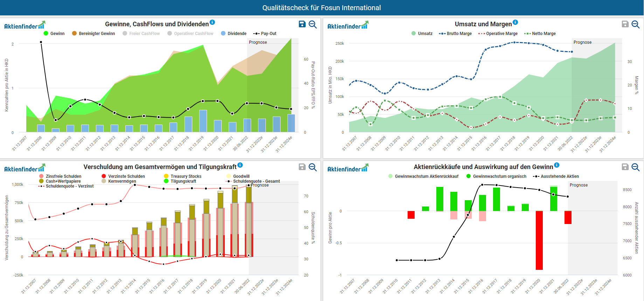Enable Freier CashFlow legend series
This screenshot has width=644, height=301.
point(144,34)
